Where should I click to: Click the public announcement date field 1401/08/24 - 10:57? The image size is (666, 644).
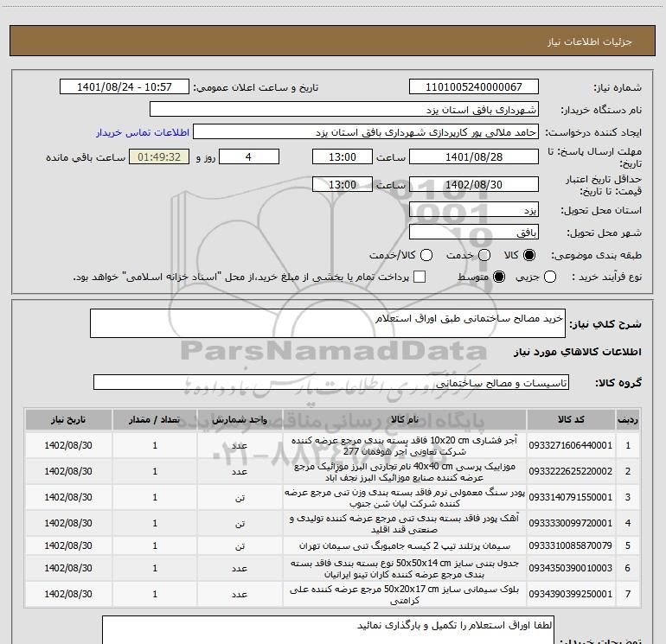click(x=125, y=86)
